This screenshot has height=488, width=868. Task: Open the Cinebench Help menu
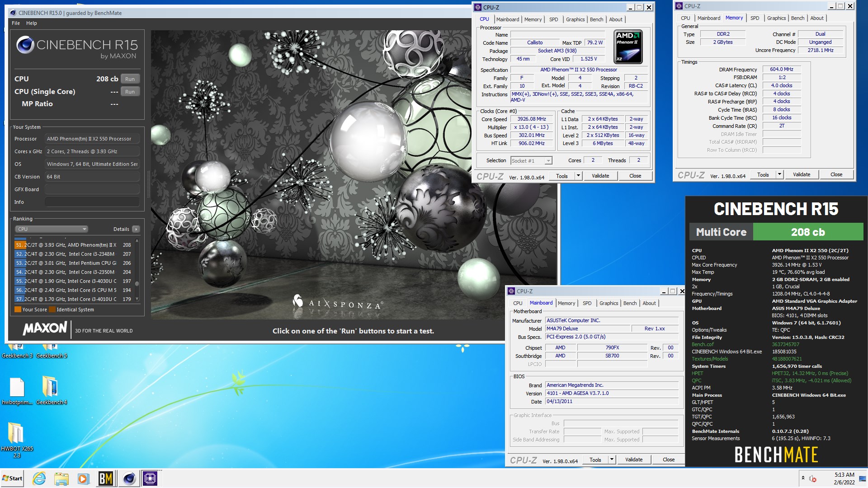(x=31, y=23)
